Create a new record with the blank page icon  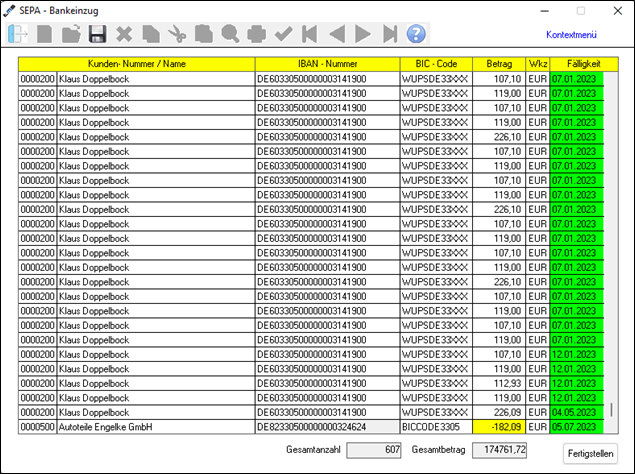(44, 34)
